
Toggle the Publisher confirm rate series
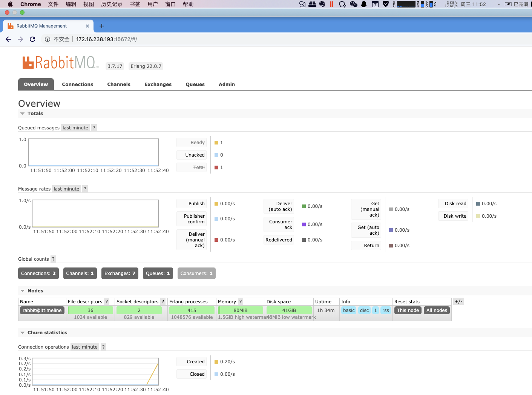[x=192, y=219]
